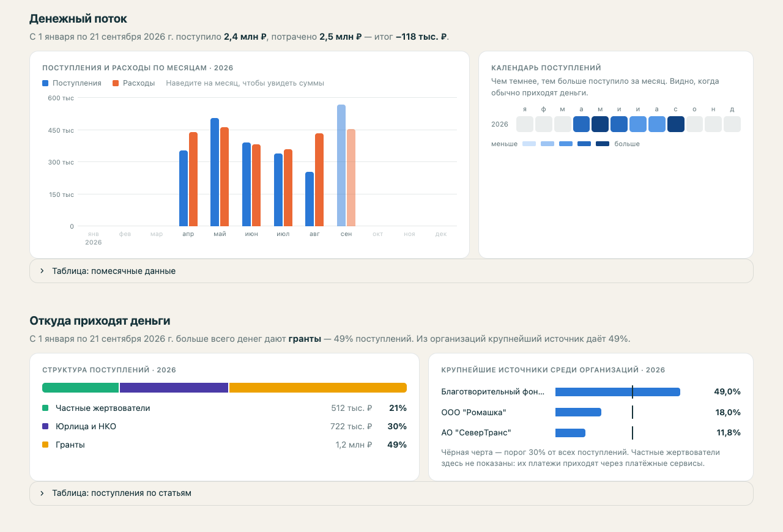
Task: Click the blue Поступления legend swatch
Action: click(45, 83)
